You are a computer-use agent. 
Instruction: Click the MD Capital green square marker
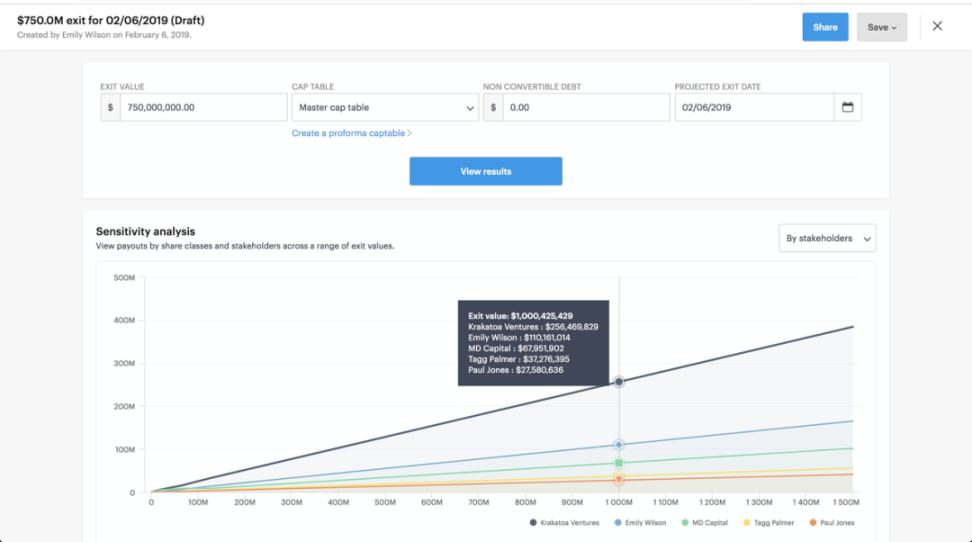(619, 463)
